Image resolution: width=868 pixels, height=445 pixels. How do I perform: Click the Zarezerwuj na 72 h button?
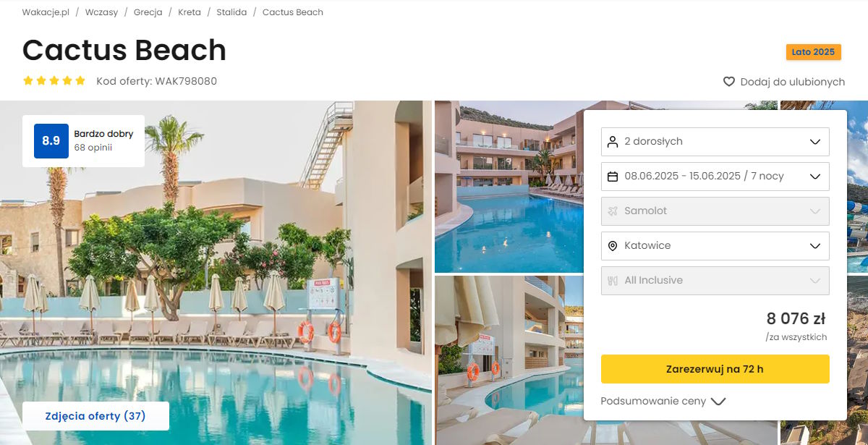point(715,369)
